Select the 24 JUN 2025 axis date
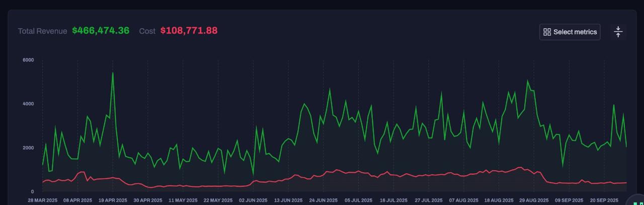The height and width of the screenshot is (205, 644). tap(324, 200)
